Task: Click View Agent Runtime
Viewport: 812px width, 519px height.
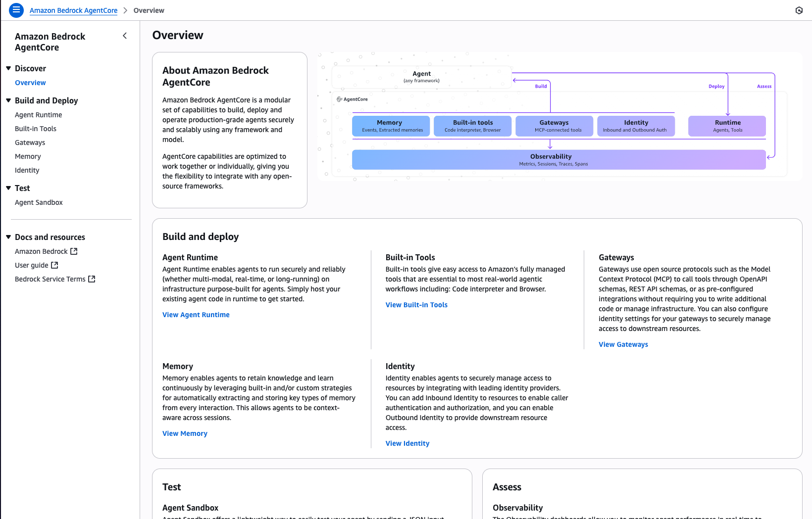Action: click(x=196, y=315)
